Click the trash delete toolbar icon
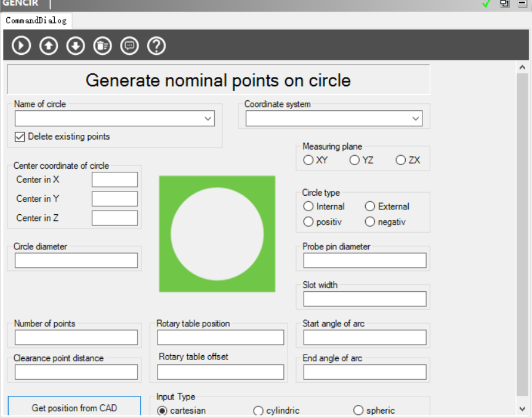The image size is (532, 418). (x=102, y=46)
